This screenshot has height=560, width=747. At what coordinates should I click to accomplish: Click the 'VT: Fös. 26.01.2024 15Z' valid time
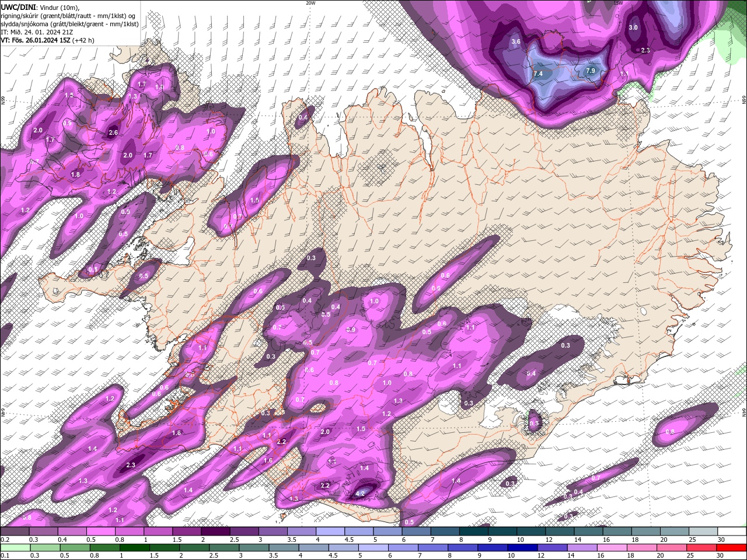(36, 40)
